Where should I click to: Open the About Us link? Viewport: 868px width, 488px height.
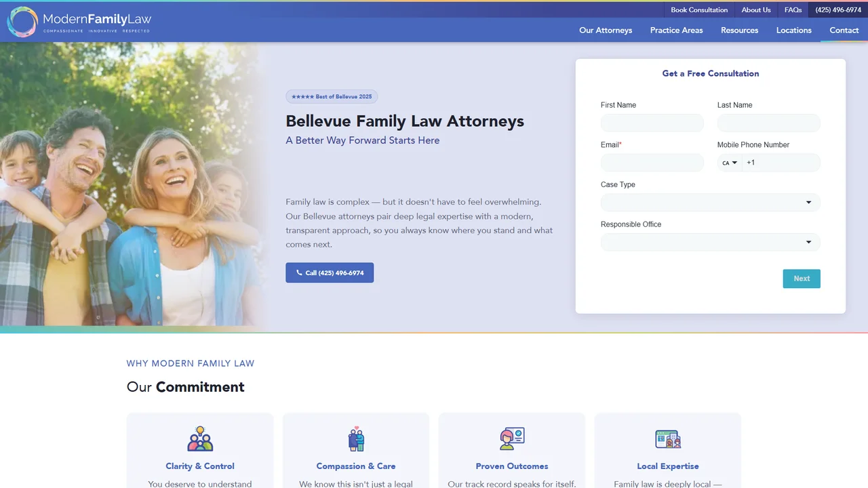756,10
